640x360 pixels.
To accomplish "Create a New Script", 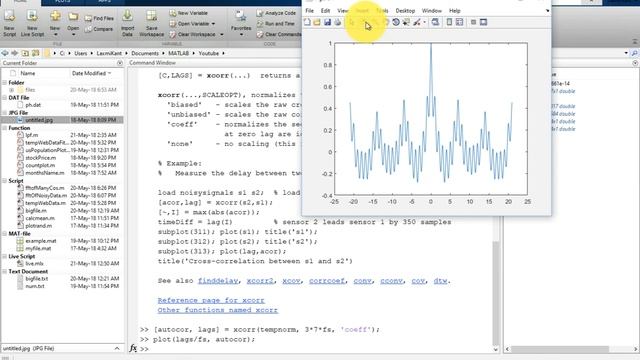I will coord(9,23).
